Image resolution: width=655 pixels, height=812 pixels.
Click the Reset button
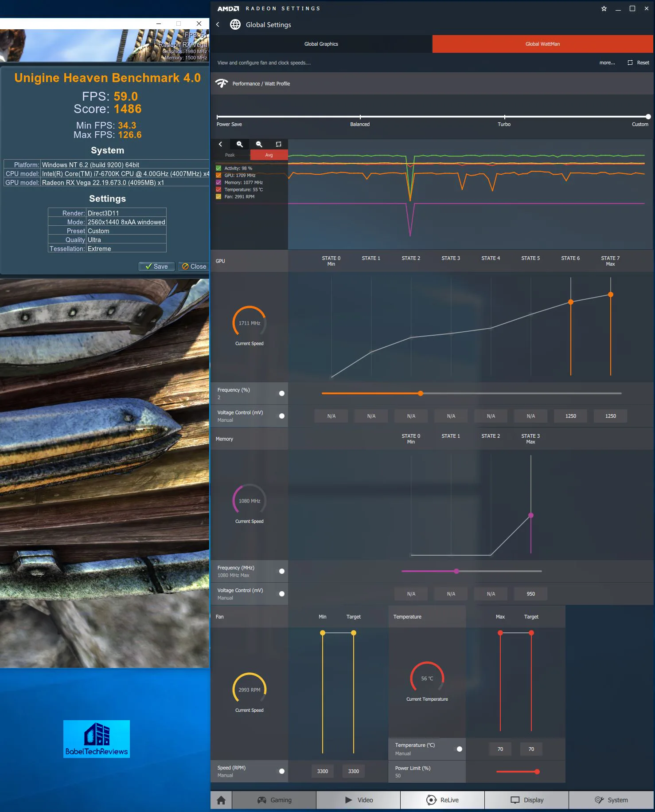pyautogui.click(x=638, y=63)
